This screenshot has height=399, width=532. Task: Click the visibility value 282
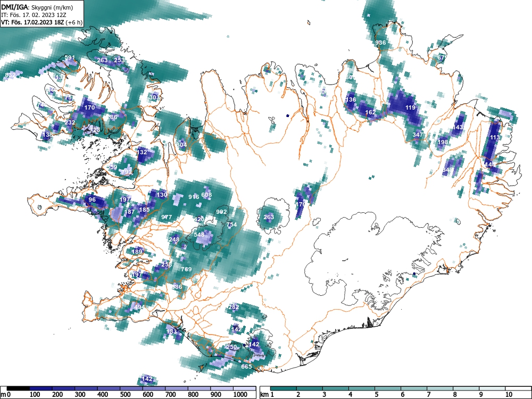(x=234, y=307)
